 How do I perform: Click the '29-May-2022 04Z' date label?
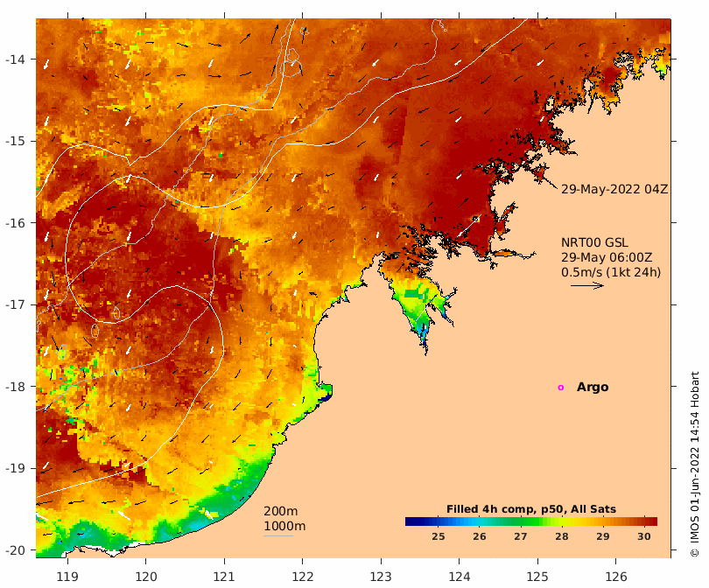coord(614,189)
